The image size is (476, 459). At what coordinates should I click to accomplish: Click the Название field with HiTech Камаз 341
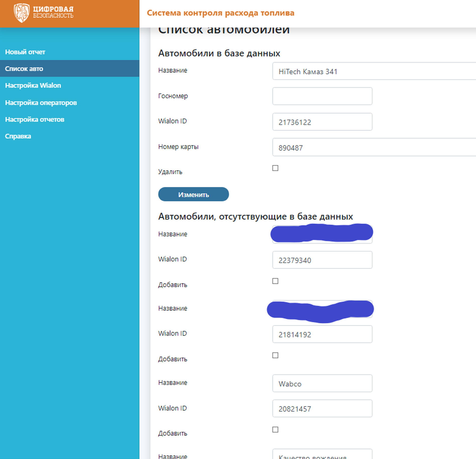pyautogui.click(x=374, y=71)
